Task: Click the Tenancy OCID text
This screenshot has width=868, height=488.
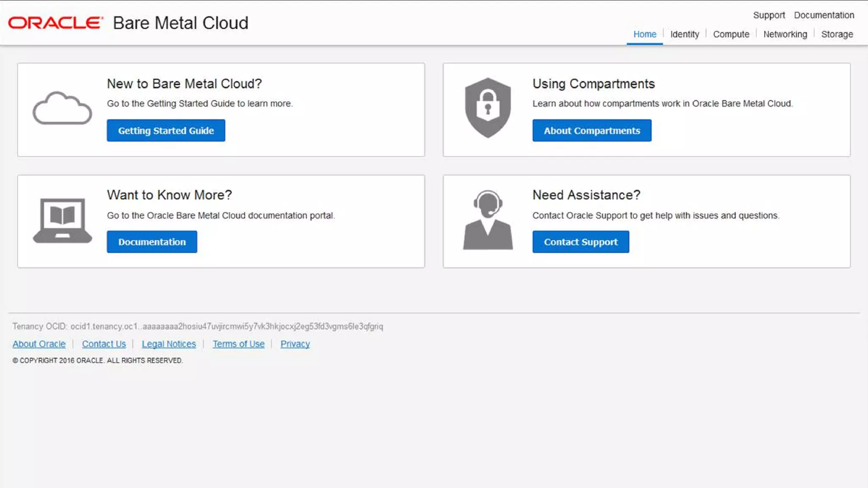Action: (198, 326)
